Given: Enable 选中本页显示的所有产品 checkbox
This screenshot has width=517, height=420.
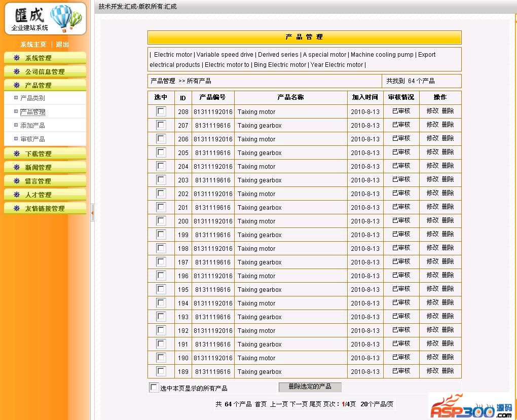Looking at the screenshot, I should pyautogui.click(x=154, y=388).
